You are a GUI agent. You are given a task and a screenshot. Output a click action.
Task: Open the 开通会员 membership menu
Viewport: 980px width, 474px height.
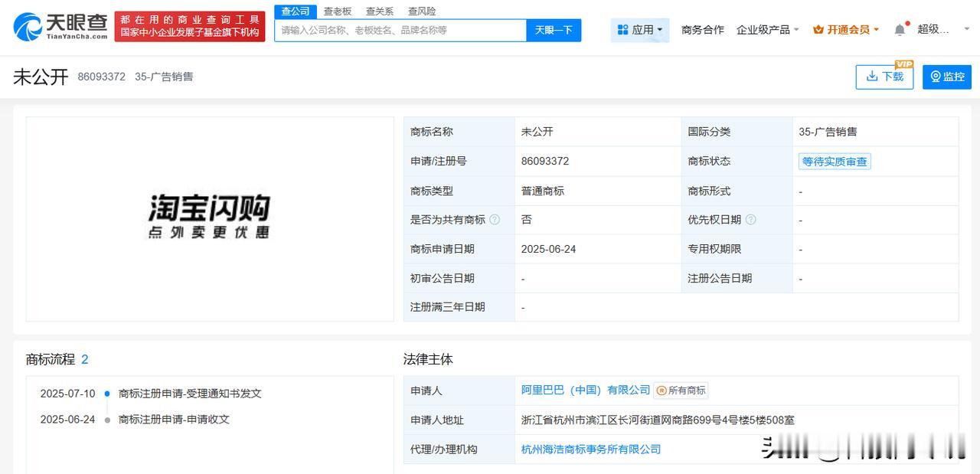846,30
